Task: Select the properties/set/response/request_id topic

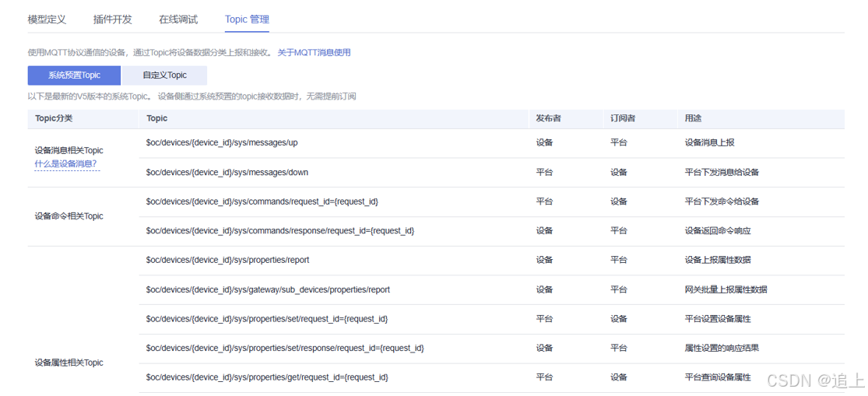Action: point(285,348)
